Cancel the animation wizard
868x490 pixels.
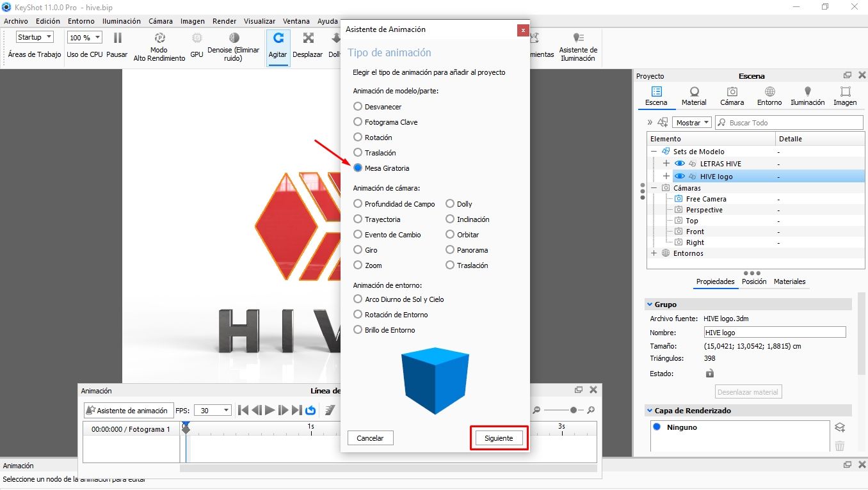coord(370,438)
